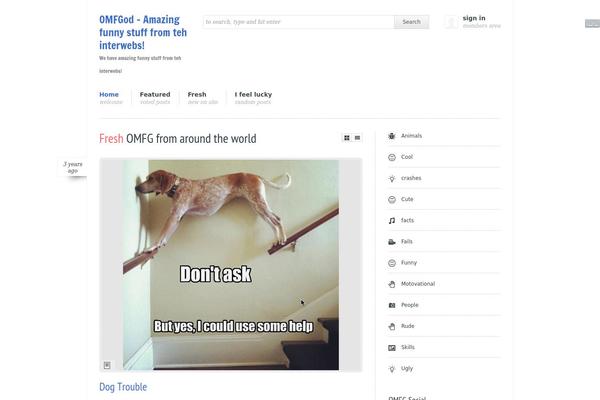Switch to list view layout

(x=357, y=138)
